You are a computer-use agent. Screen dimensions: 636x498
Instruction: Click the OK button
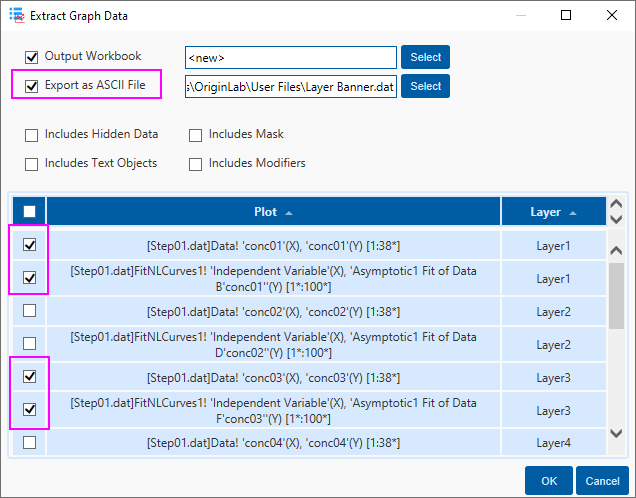548,480
